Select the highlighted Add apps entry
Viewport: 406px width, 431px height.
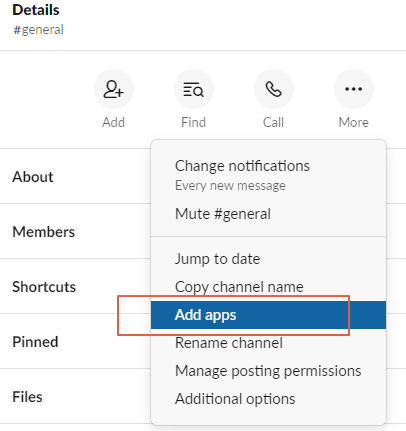click(268, 315)
